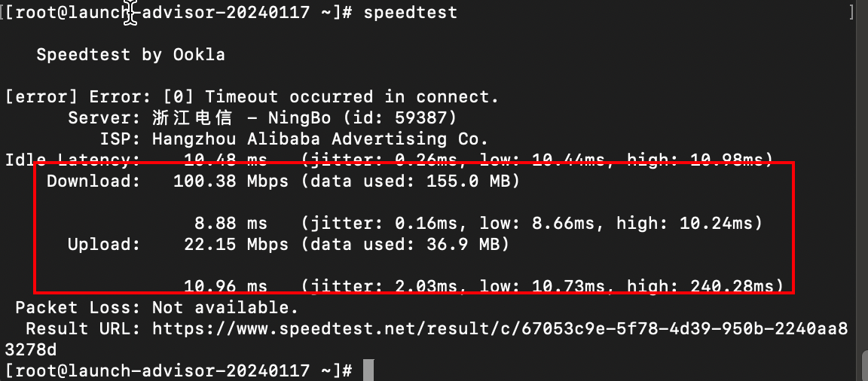The image size is (868, 381).
Task: Click the last root@launch-advisor prompt
Action: coord(179,370)
